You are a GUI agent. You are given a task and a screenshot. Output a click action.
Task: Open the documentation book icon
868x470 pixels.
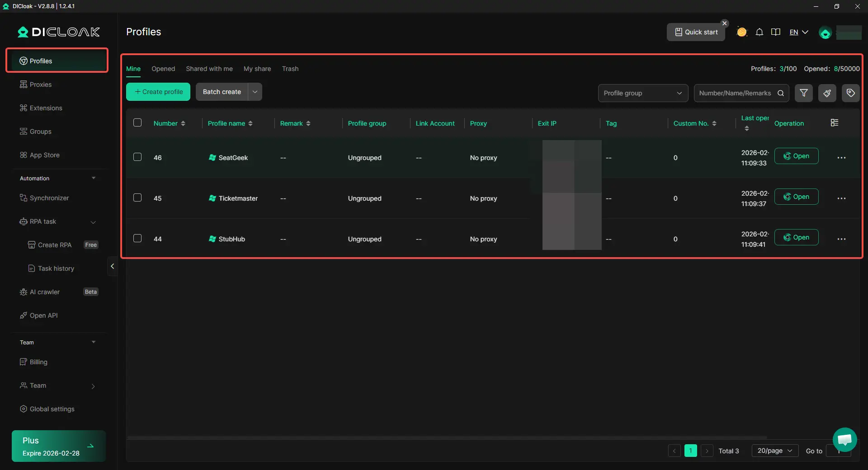point(776,32)
